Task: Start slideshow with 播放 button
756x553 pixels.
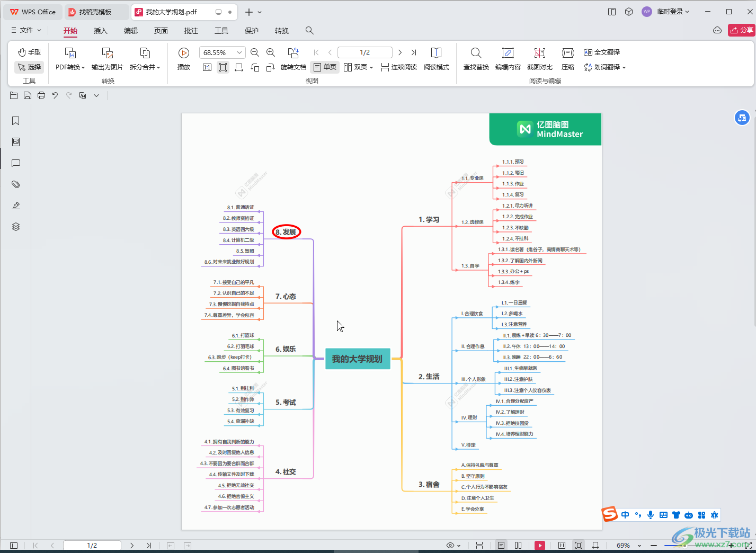Action: (x=184, y=59)
